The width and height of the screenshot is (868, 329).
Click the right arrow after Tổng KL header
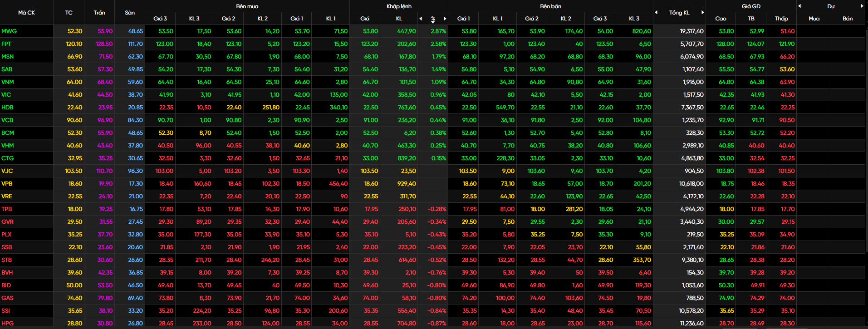[x=702, y=12]
